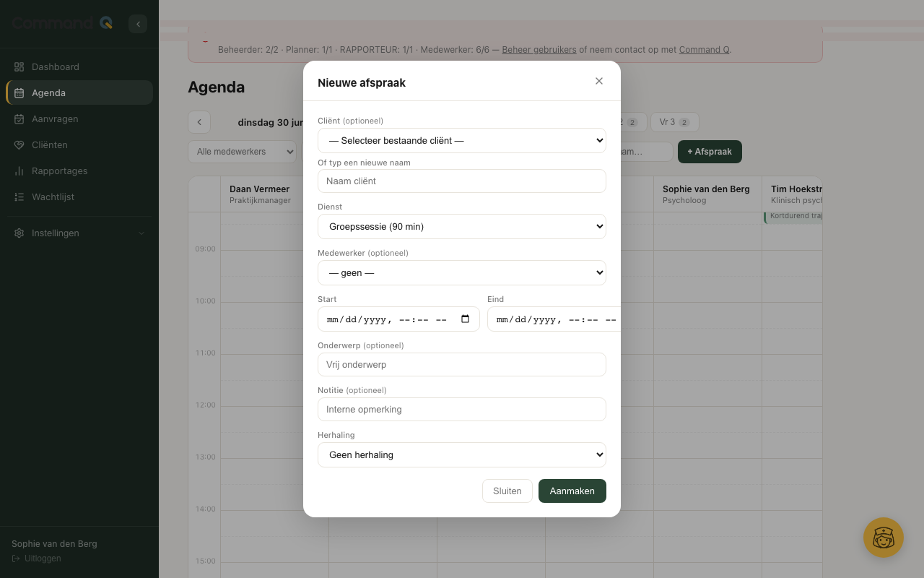Open the existing cliënt dropdown
Viewport: 924px width, 578px height.
[x=462, y=140]
